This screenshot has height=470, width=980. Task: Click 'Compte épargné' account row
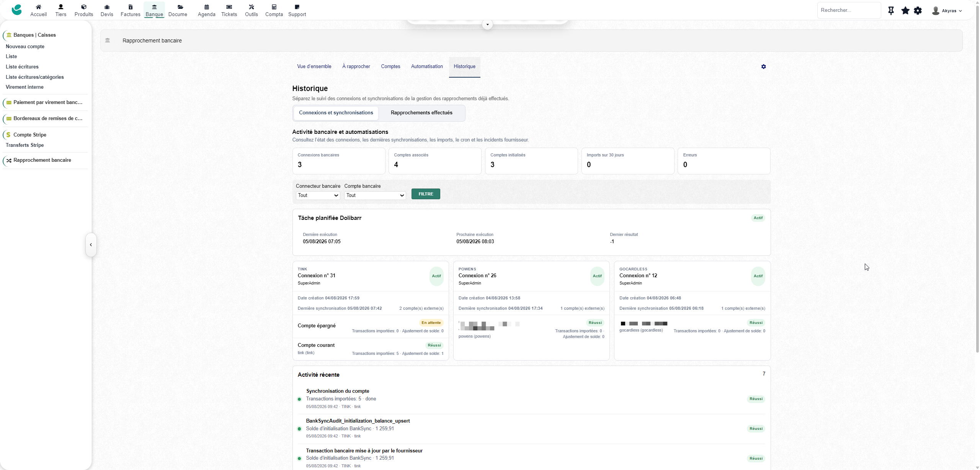(x=371, y=326)
